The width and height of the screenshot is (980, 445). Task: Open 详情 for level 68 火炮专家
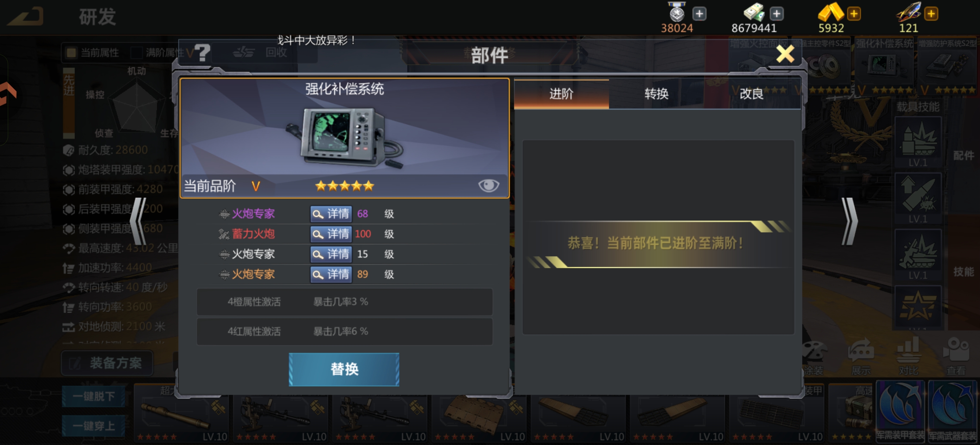pyautogui.click(x=331, y=214)
